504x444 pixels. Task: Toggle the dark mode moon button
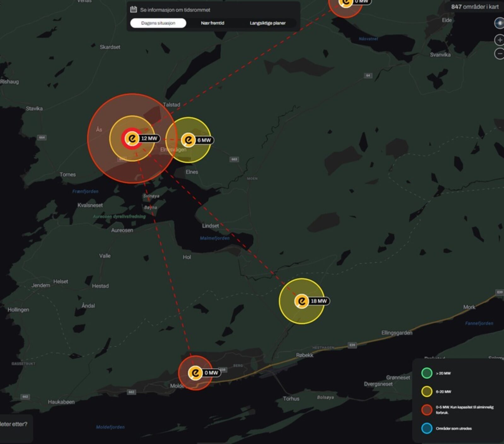[x=499, y=23]
